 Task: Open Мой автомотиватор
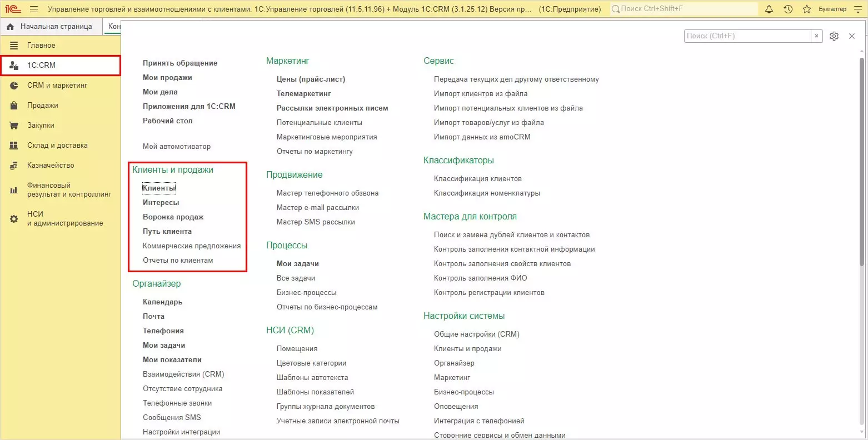click(177, 147)
